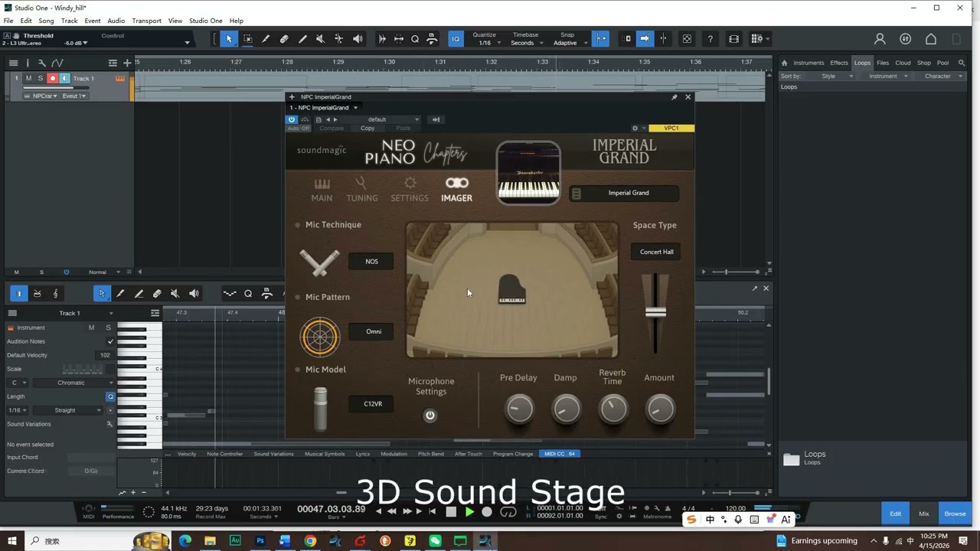The image size is (980, 551).
Task: Open the user account icon
Action: 880,38
